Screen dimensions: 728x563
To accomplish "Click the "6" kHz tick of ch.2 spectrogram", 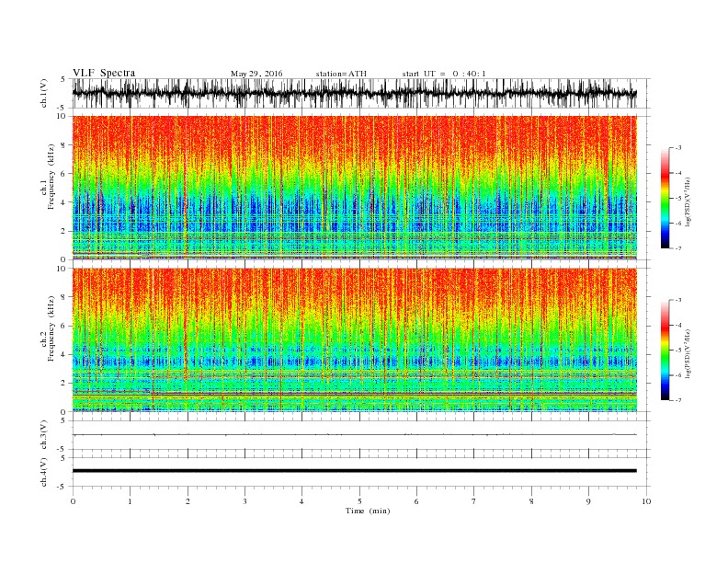I will coord(63,326).
